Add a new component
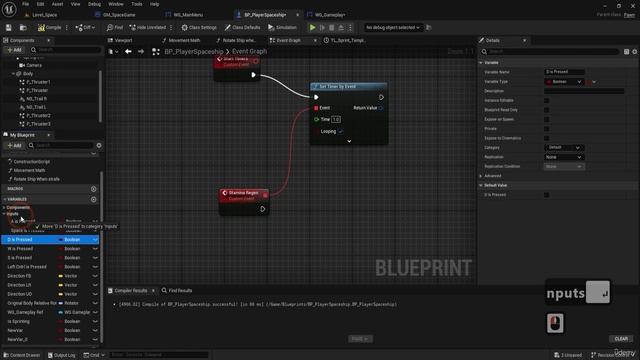The height and width of the screenshot is (360, 640). point(14,50)
